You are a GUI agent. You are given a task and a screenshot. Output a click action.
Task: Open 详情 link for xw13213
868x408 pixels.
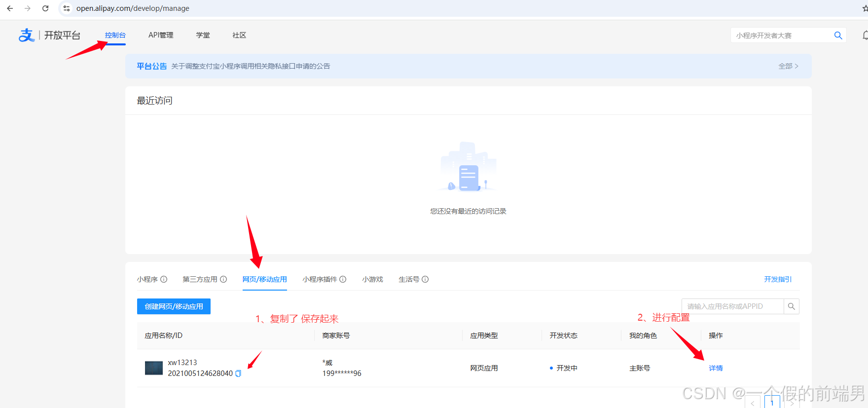point(716,368)
